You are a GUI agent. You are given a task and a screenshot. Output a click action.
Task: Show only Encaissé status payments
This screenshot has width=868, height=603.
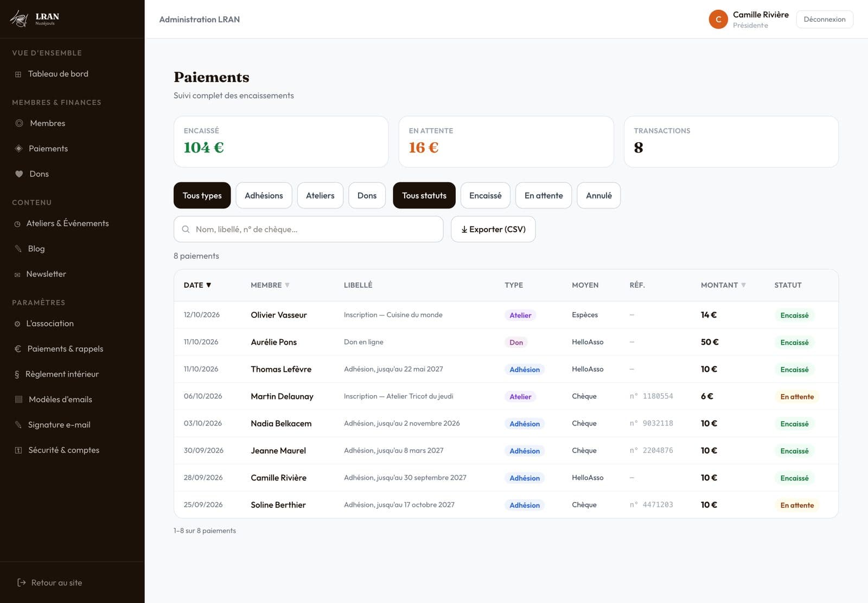point(486,195)
